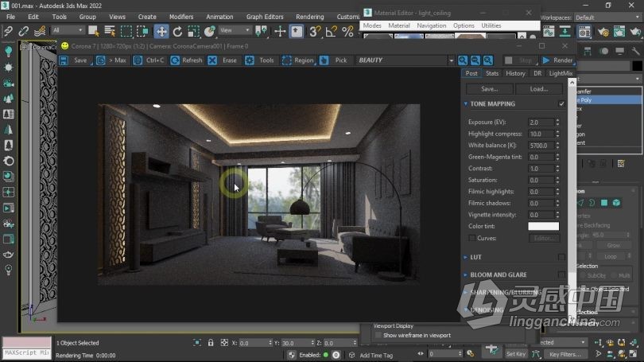Screen dimensions: 644x362
Task: Toggle the Angle Snap icon
Action: pos(331,31)
